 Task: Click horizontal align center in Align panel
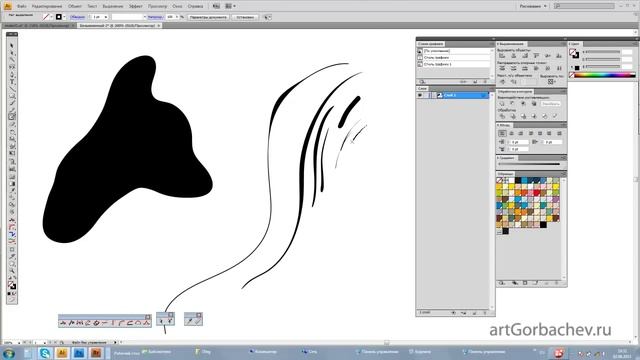(x=513, y=56)
